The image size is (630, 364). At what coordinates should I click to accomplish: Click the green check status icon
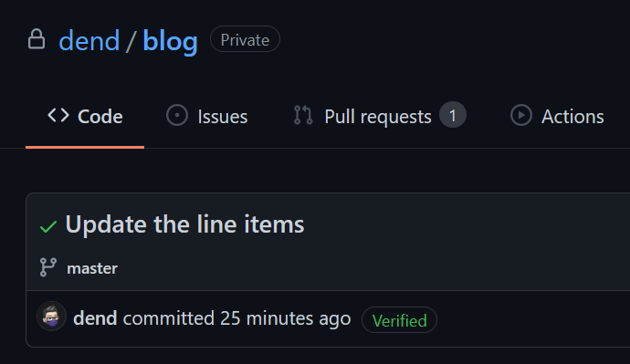click(48, 227)
